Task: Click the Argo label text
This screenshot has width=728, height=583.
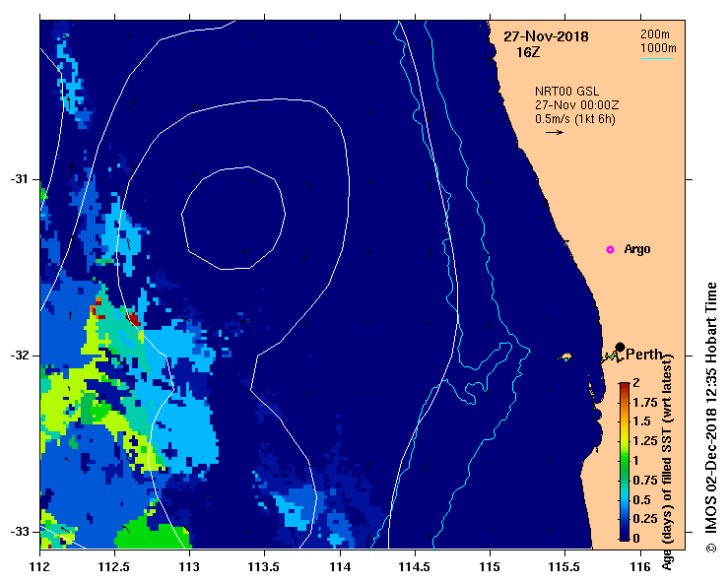Action: 637,249
